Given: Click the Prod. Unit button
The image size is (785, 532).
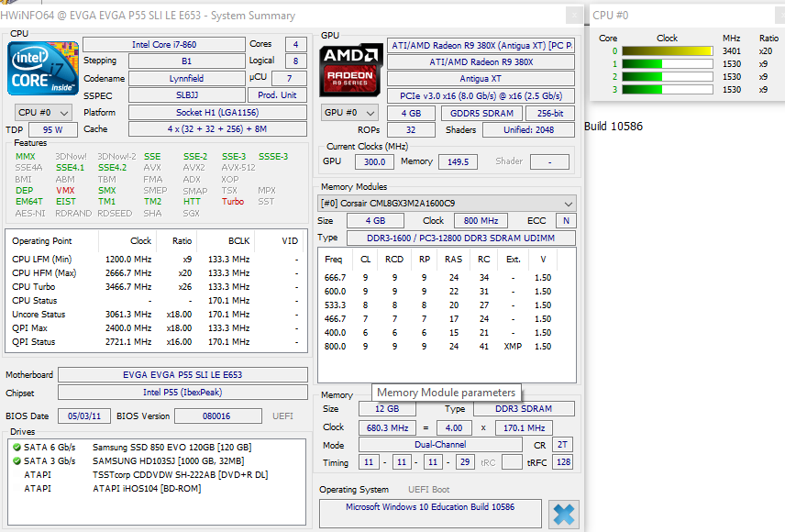Looking at the screenshot, I should [277, 95].
